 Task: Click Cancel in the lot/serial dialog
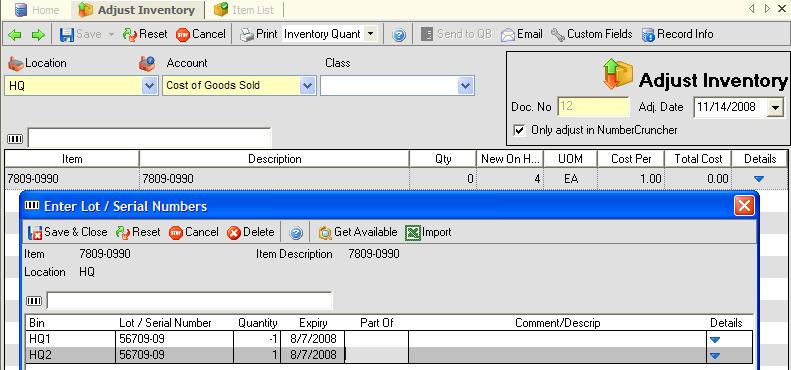[194, 232]
